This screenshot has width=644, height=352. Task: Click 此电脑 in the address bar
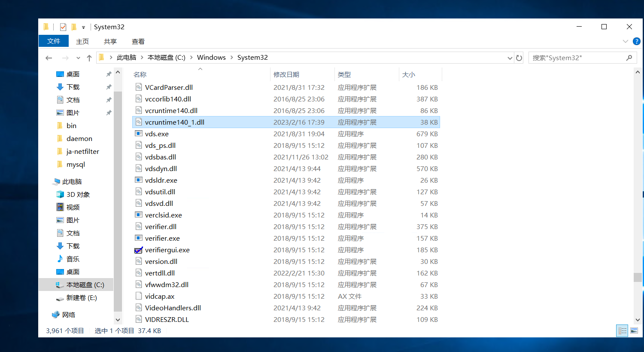(126, 58)
